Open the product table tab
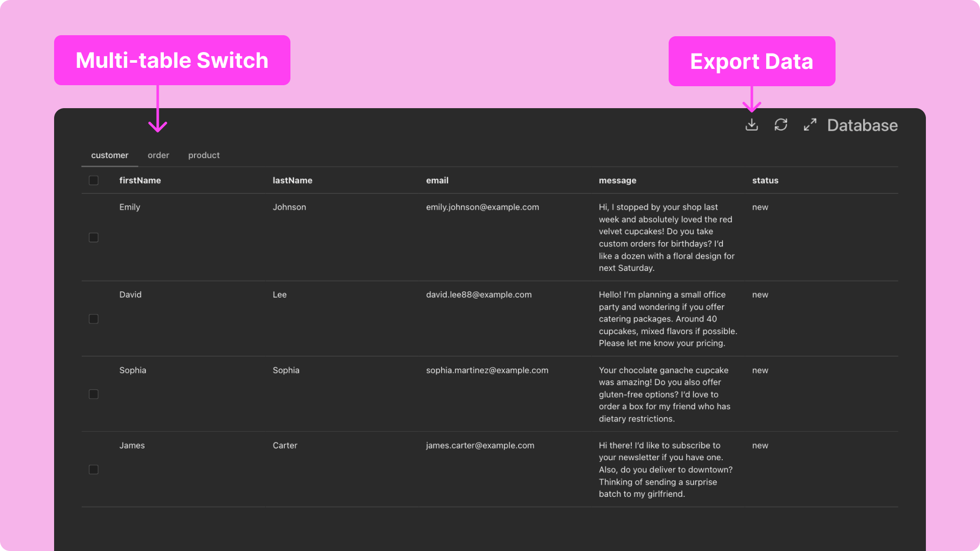This screenshot has width=980, height=551. click(x=204, y=155)
